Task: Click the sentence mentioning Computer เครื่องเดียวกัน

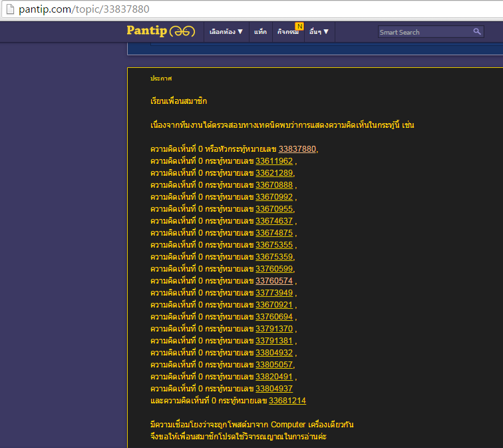Action: pos(251,424)
